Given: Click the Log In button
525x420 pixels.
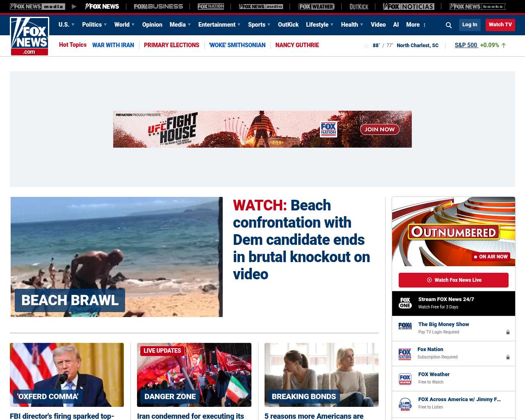Looking at the screenshot, I should pyautogui.click(x=470, y=25).
